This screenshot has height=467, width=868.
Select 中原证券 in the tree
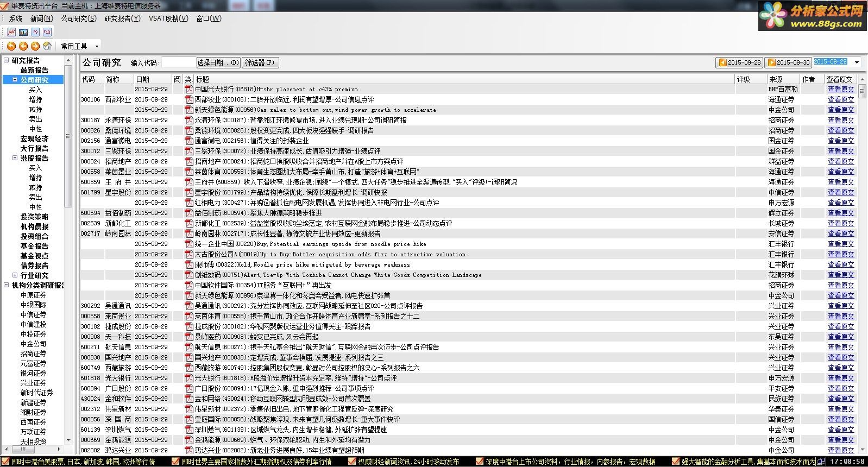33,295
